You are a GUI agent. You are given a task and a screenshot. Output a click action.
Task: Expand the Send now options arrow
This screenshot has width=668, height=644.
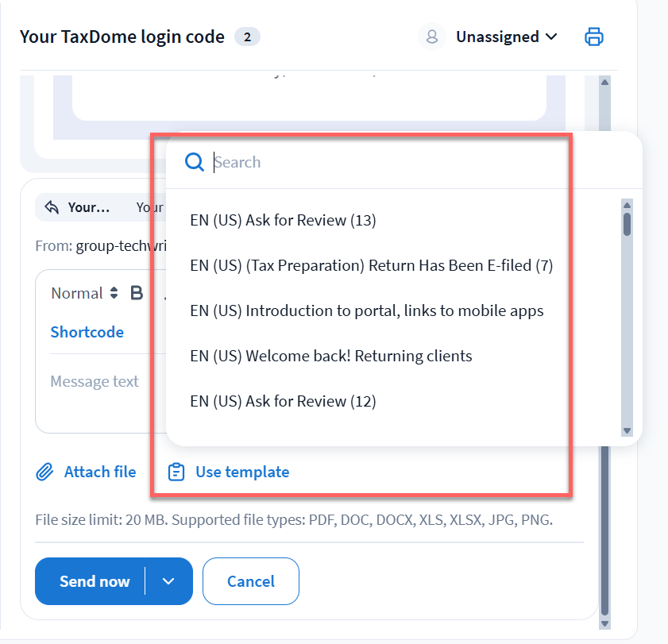168,581
